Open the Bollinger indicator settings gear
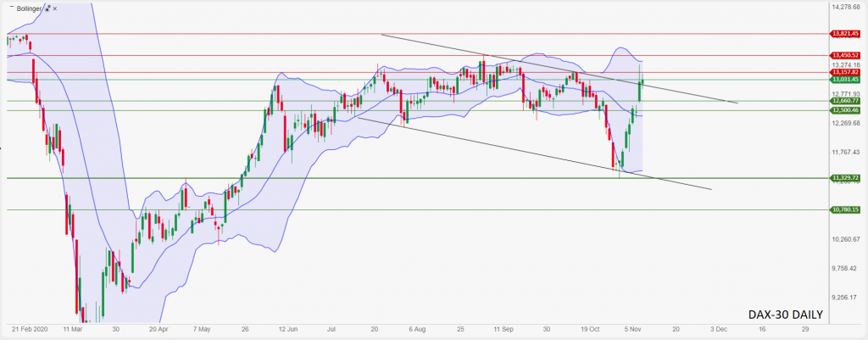This screenshot has height=340, width=868. point(47,8)
